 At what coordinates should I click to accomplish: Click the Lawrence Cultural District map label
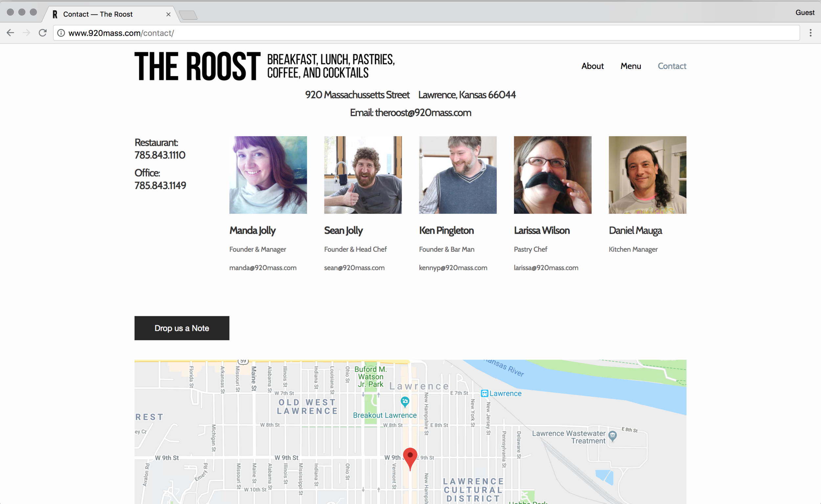[x=473, y=490]
